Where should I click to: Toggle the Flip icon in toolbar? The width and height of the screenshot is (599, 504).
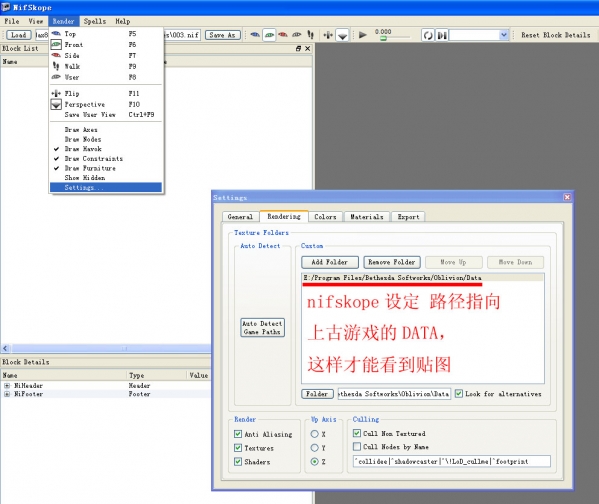tap(328, 35)
